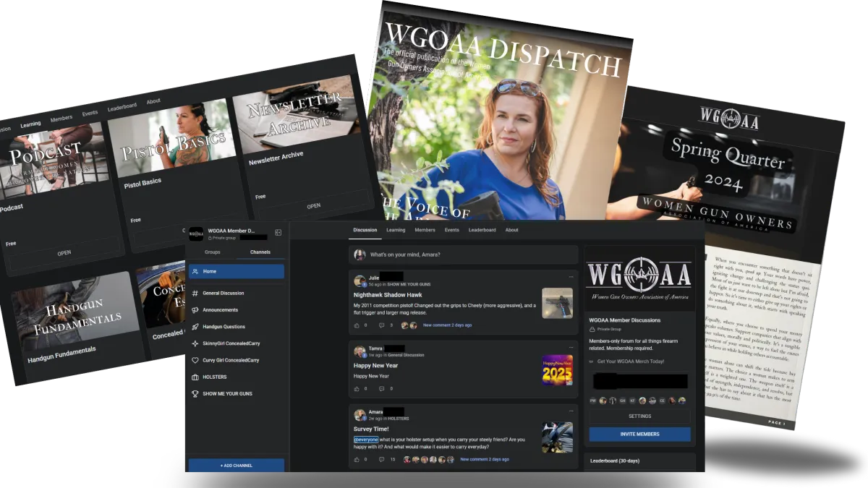Screen dimensions: 868x488
Task: Open the About tab in the front window
Action: (x=511, y=230)
